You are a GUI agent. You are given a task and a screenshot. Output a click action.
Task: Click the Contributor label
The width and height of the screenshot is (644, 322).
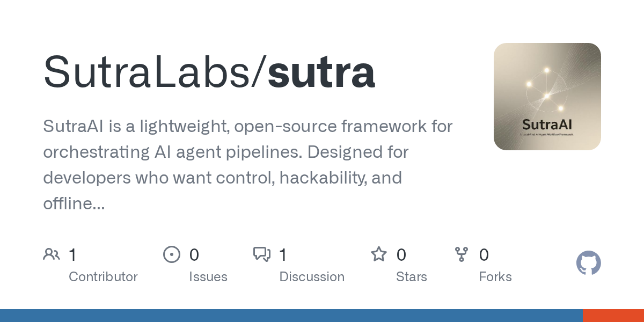click(103, 277)
